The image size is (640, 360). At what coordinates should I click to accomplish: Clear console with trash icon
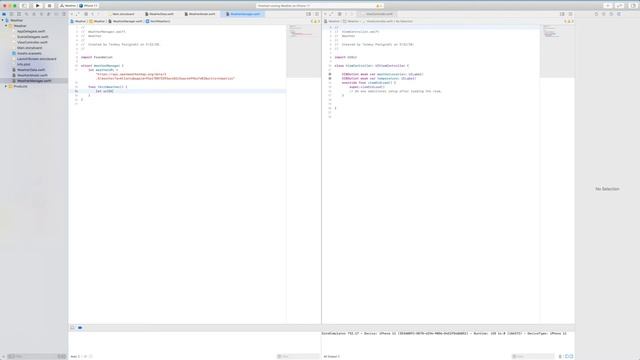tap(560, 356)
